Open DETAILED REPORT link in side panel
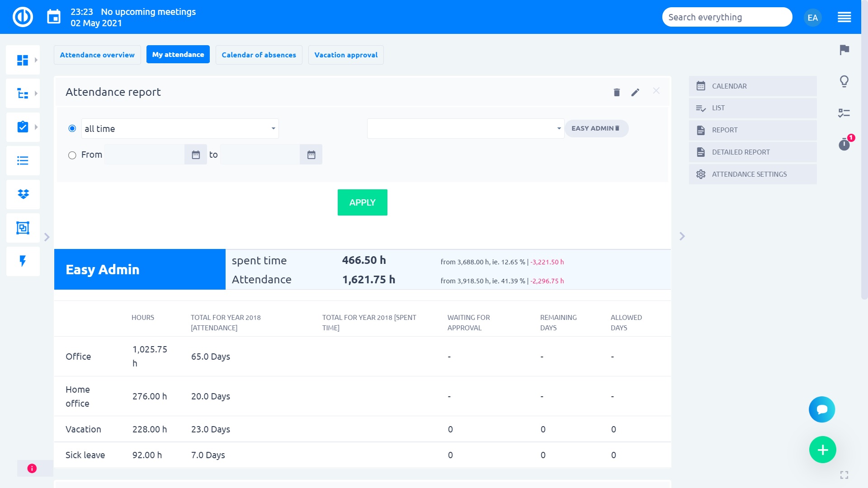This screenshot has width=868, height=488. 741,152
